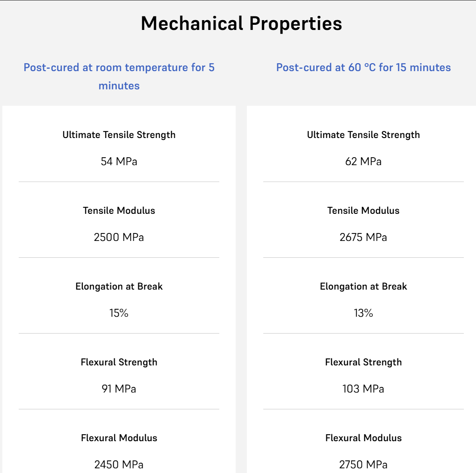This screenshot has height=473, width=476.
Task: Click Ultimate Tensile Strength label above 62 MPa
Action: pyautogui.click(x=363, y=135)
